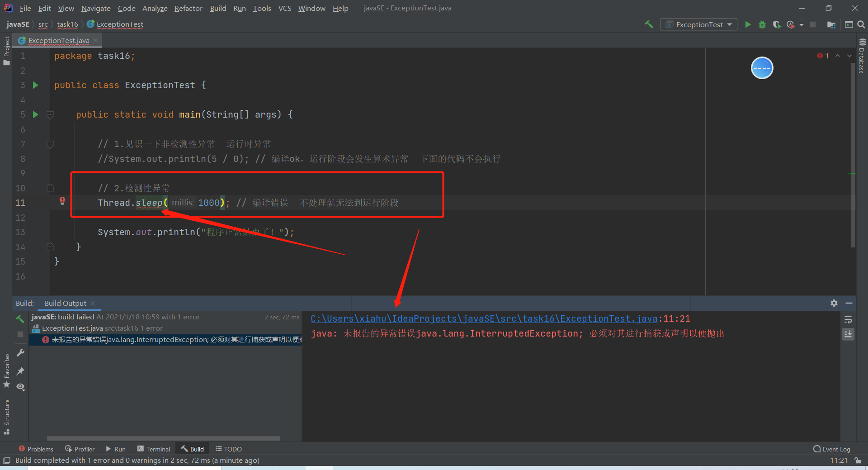Image resolution: width=868 pixels, height=470 pixels.
Task: Click the run gutter icon beside main method
Action: click(x=36, y=114)
